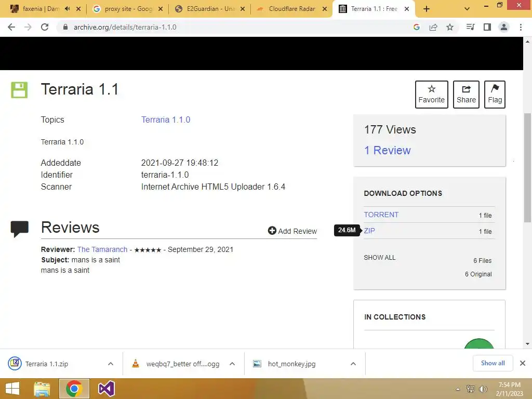Image resolution: width=532 pixels, height=399 pixels.
Task: Open the media controls icon in toolbar
Action: click(471, 27)
